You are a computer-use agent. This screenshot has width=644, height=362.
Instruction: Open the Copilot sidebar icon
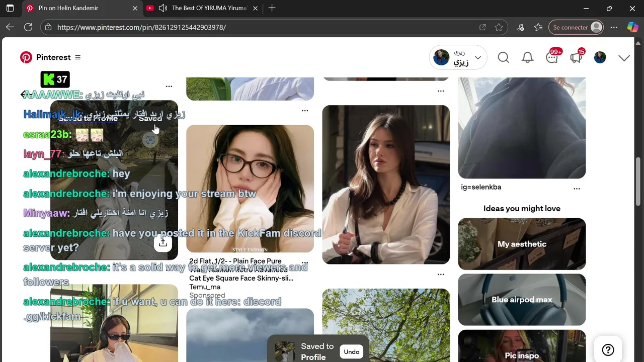click(632, 27)
